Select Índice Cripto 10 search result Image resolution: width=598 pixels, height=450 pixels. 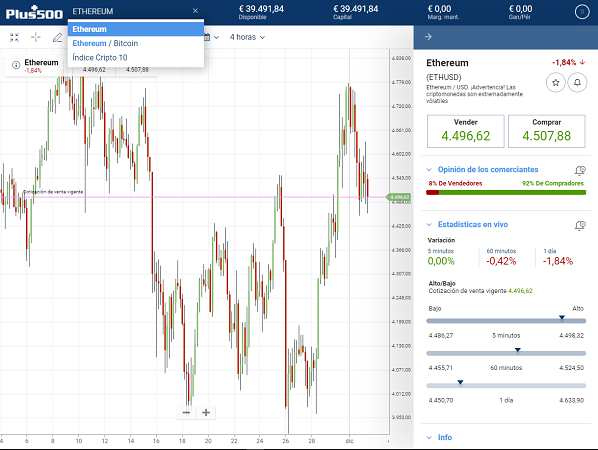tap(136, 58)
